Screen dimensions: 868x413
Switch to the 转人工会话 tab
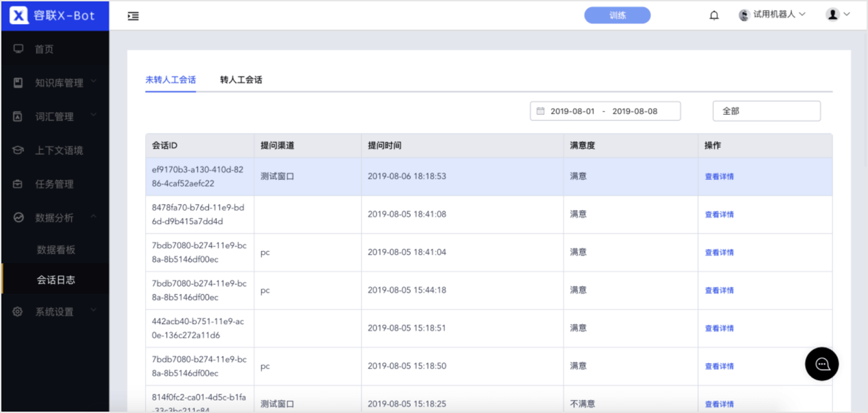point(241,80)
